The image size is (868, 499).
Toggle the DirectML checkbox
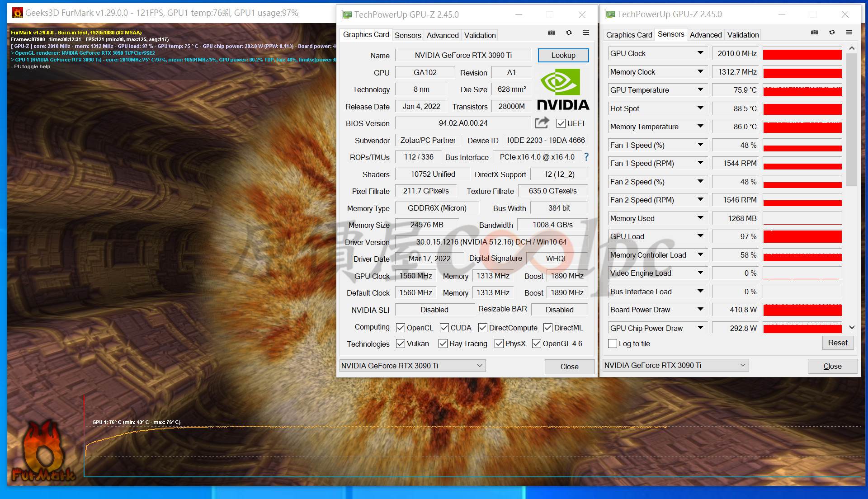[x=547, y=328]
